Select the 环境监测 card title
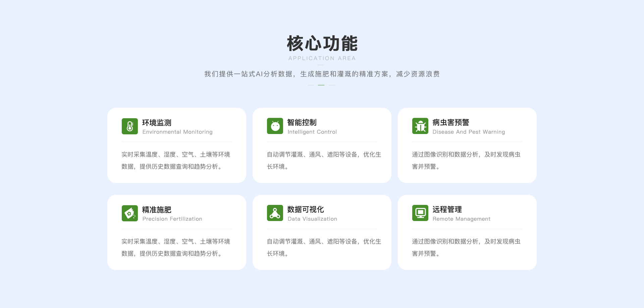644x308 pixels. [157, 123]
